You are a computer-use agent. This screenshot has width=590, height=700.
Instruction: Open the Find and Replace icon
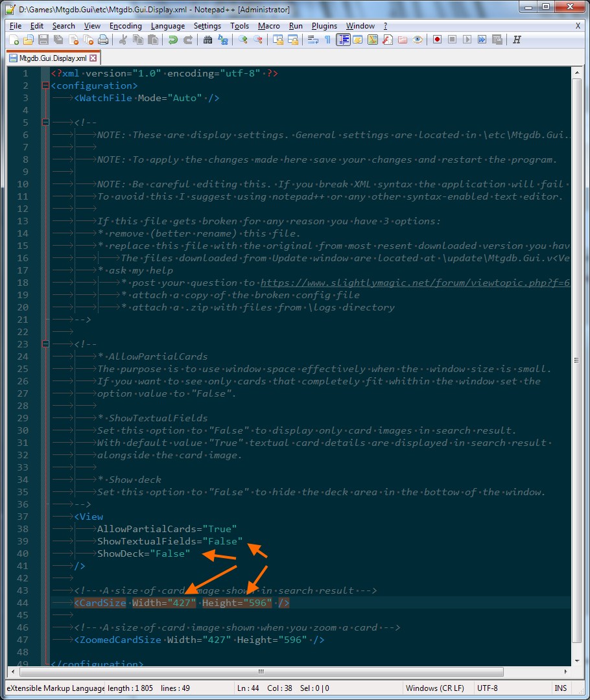click(x=223, y=40)
